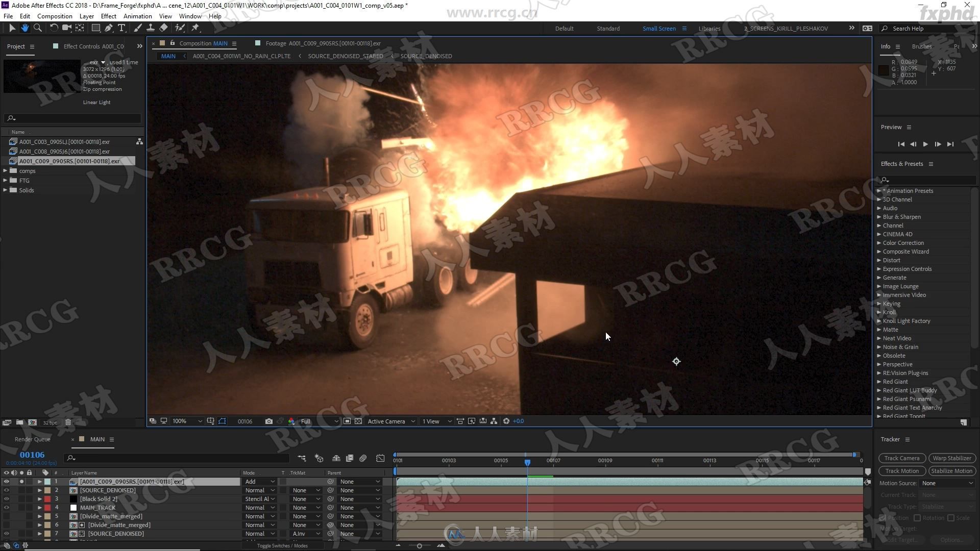Open composition mini-flowchart in timeline
This screenshot has width=980, height=551.
pyautogui.click(x=302, y=458)
